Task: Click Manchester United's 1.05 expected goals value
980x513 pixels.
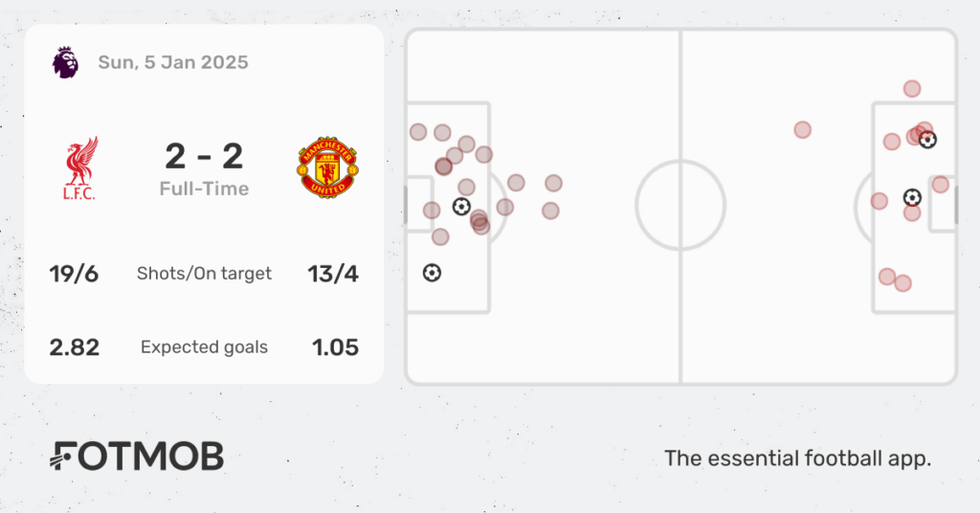Action: tap(335, 347)
